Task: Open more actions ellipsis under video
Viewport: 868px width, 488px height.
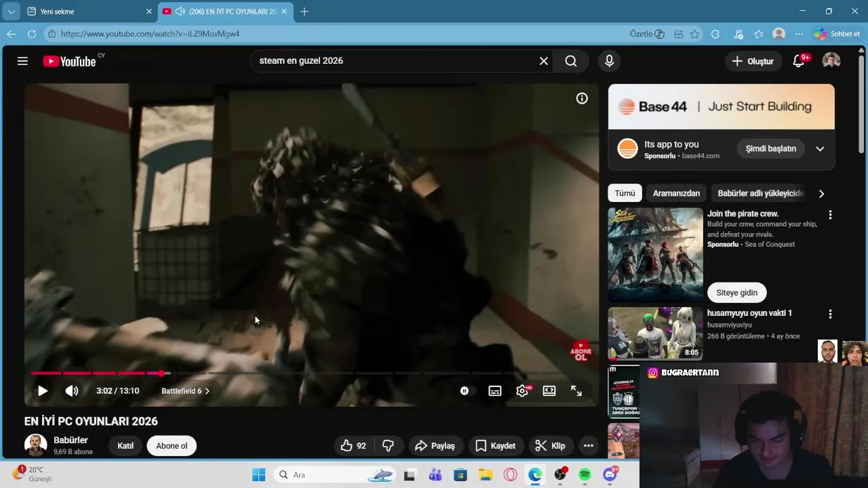Action: click(589, 446)
